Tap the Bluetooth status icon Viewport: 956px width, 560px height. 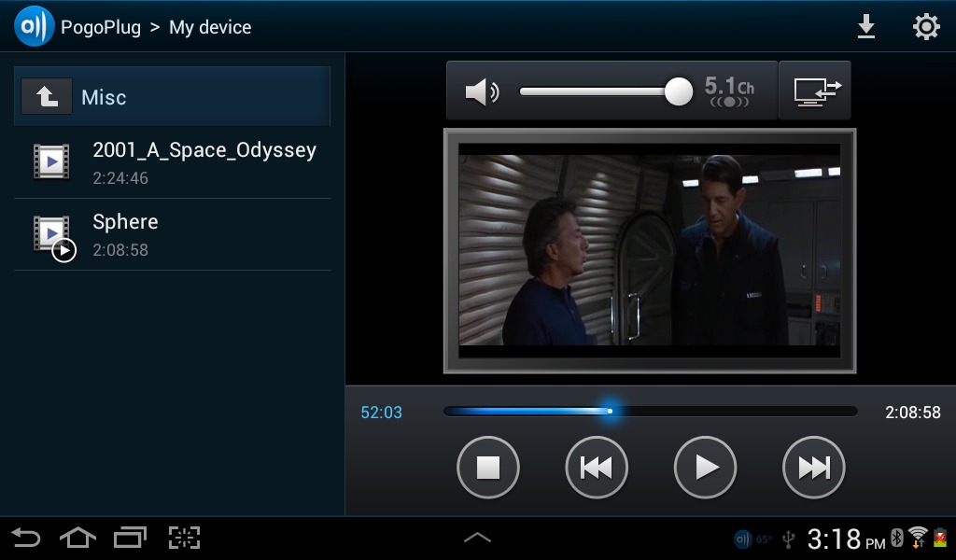(x=897, y=538)
